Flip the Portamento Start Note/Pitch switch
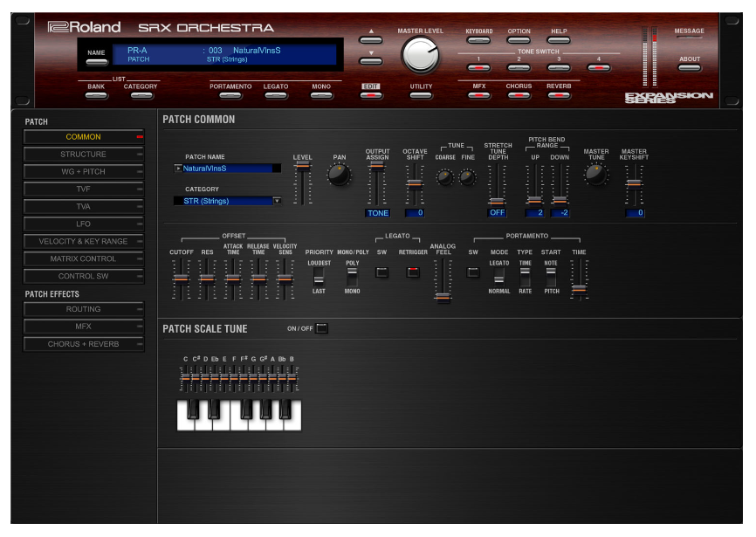Viewport: 756px width, 537px height. (551, 277)
